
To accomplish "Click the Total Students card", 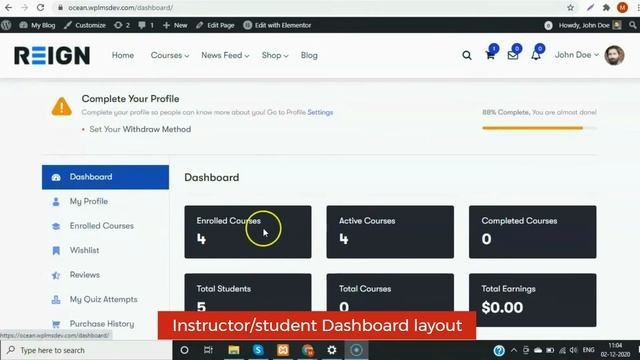I will (x=248, y=293).
